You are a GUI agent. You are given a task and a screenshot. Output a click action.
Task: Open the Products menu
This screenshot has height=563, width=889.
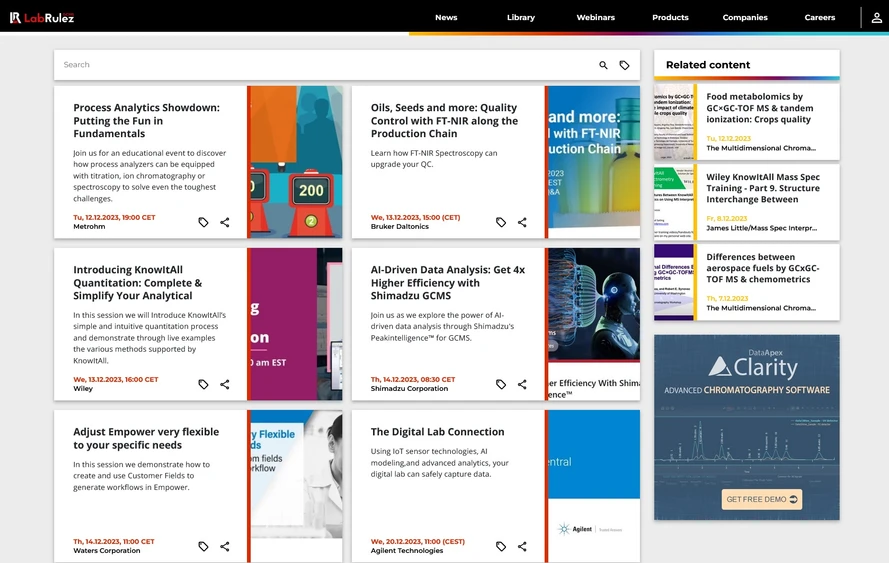(x=670, y=18)
